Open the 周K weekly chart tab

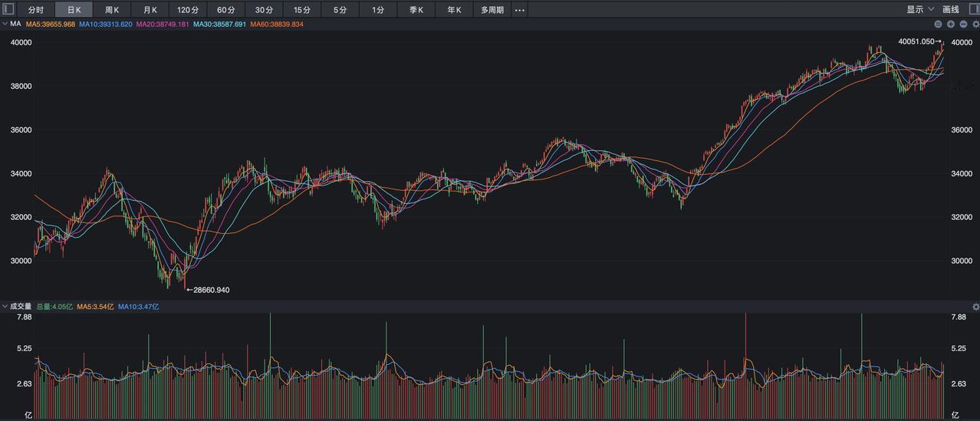tap(112, 10)
